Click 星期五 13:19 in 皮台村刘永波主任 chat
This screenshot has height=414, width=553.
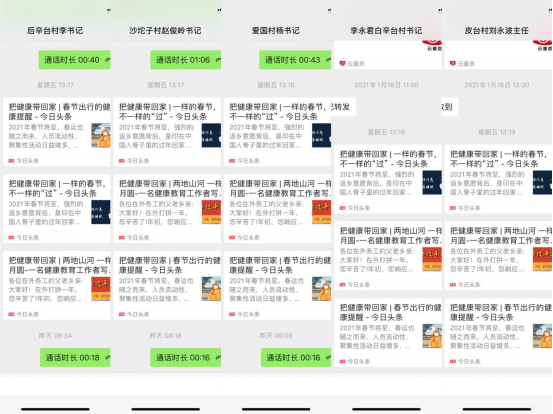(497, 132)
